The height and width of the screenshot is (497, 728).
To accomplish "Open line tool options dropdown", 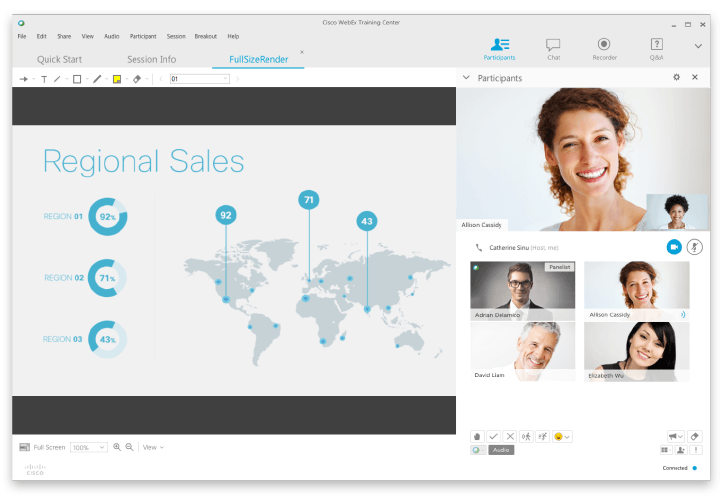I will [x=67, y=79].
